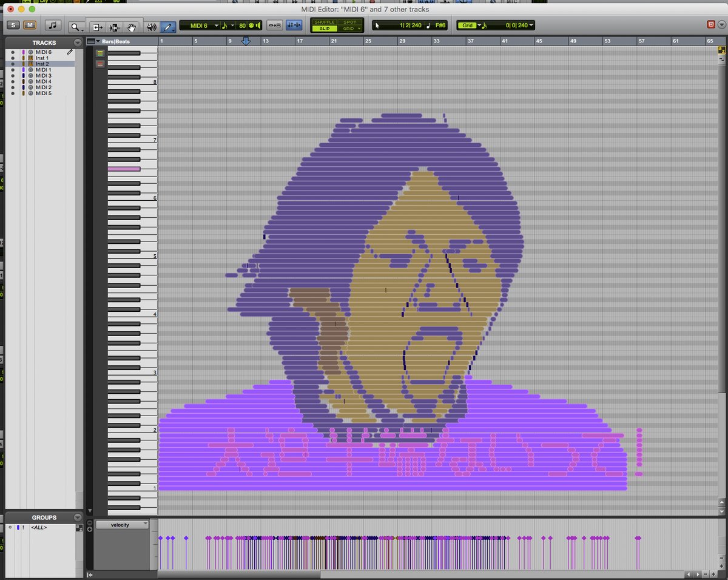Select the Grabber hand tool
Image resolution: width=728 pixels, height=580 pixels.
tap(132, 26)
